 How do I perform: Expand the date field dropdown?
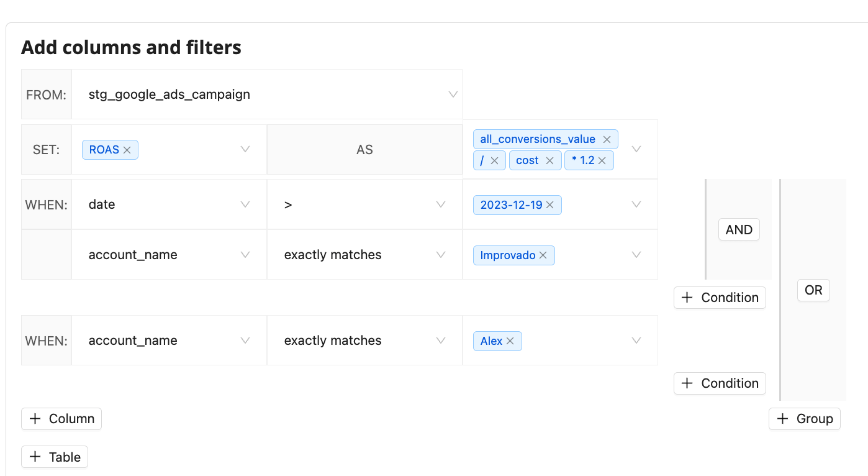coord(245,204)
